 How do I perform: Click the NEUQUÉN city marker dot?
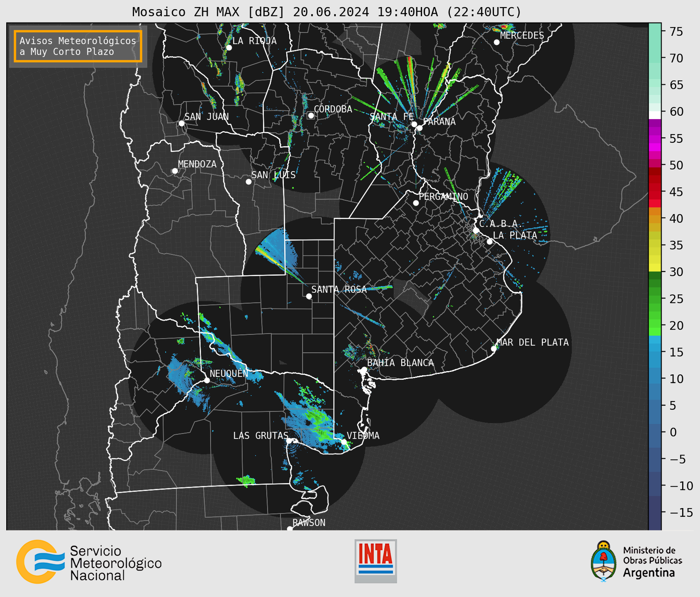(x=207, y=380)
